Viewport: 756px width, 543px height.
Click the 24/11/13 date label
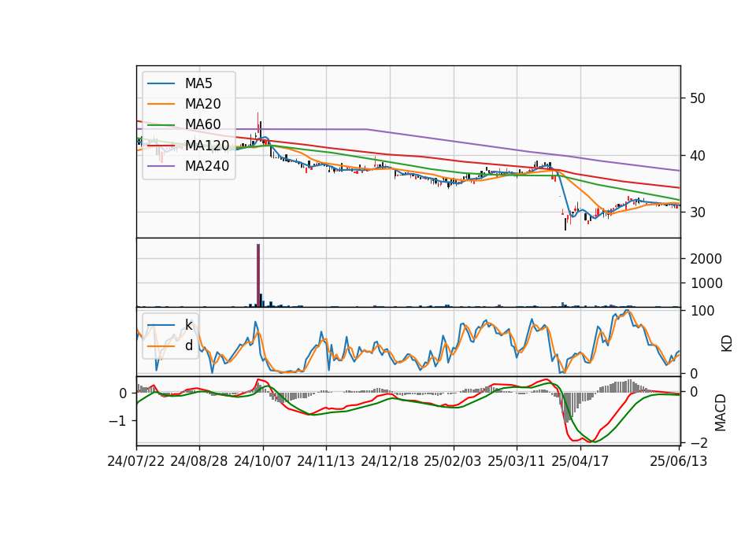tap(326, 461)
